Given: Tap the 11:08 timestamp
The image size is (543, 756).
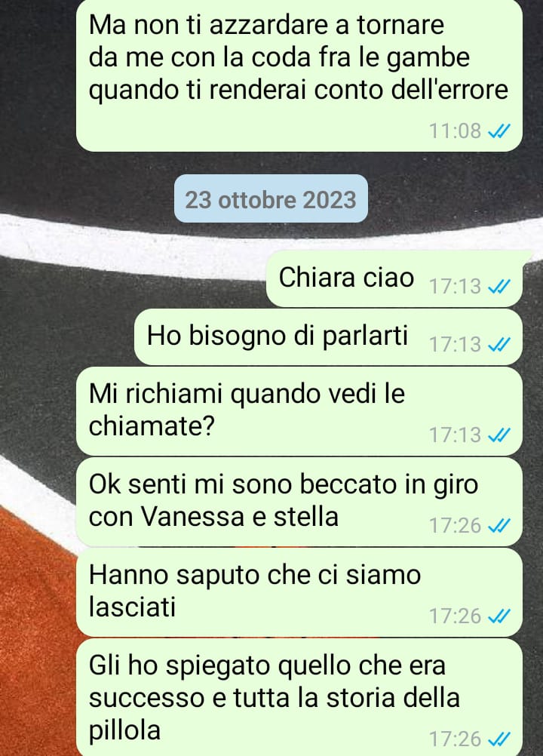Looking at the screenshot, I should [456, 131].
